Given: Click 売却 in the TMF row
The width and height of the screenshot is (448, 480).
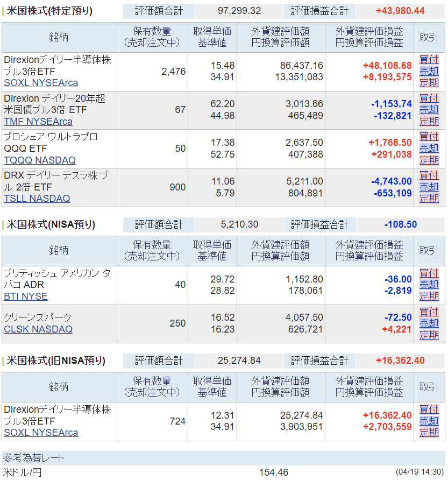Looking at the screenshot, I should [x=429, y=110].
